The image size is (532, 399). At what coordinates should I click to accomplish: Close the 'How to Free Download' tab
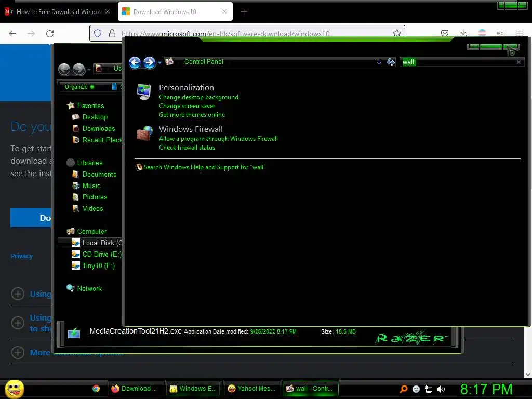[x=108, y=11]
